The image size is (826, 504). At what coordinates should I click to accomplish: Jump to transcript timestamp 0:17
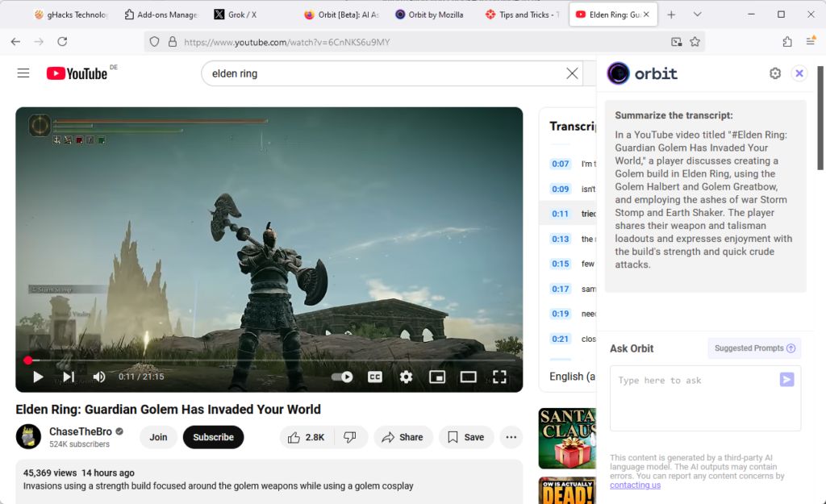tap(560, 289)
